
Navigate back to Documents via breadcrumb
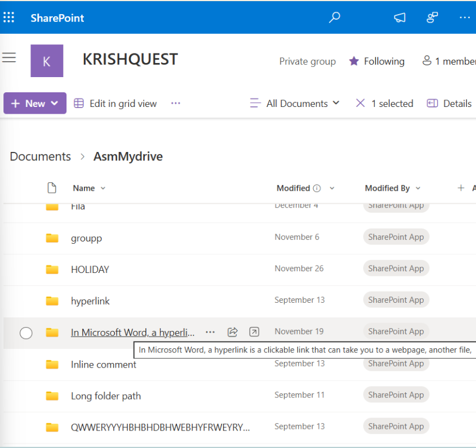tap(40, 156)
